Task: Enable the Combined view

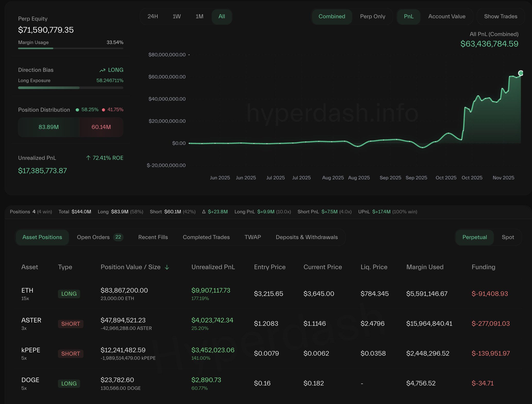Action: tap(332, 16)
